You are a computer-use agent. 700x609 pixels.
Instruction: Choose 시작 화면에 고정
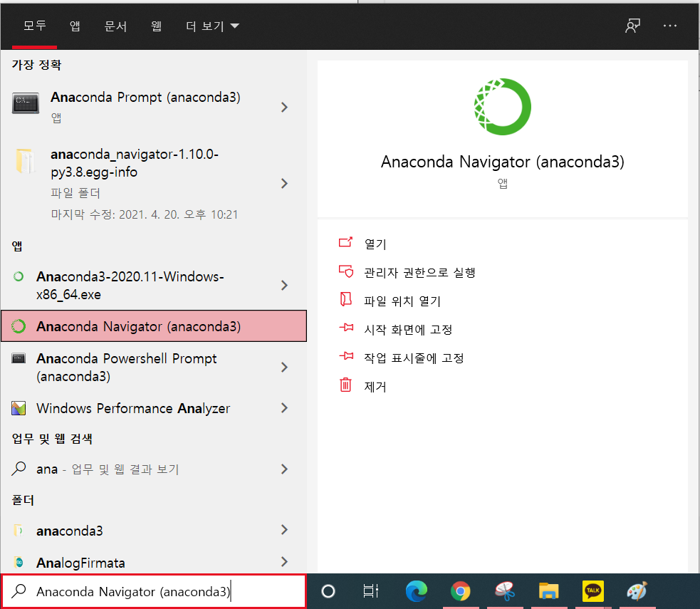[408, 330]
